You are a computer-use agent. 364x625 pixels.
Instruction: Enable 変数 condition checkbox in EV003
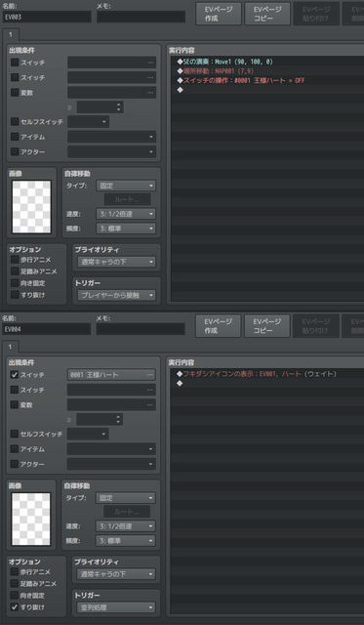point(15,93)
